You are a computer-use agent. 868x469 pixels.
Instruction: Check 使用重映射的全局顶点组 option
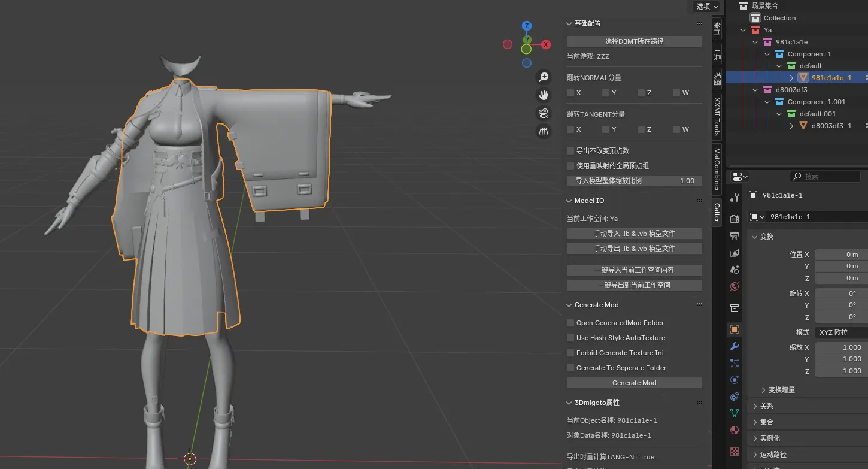point(570,166)
